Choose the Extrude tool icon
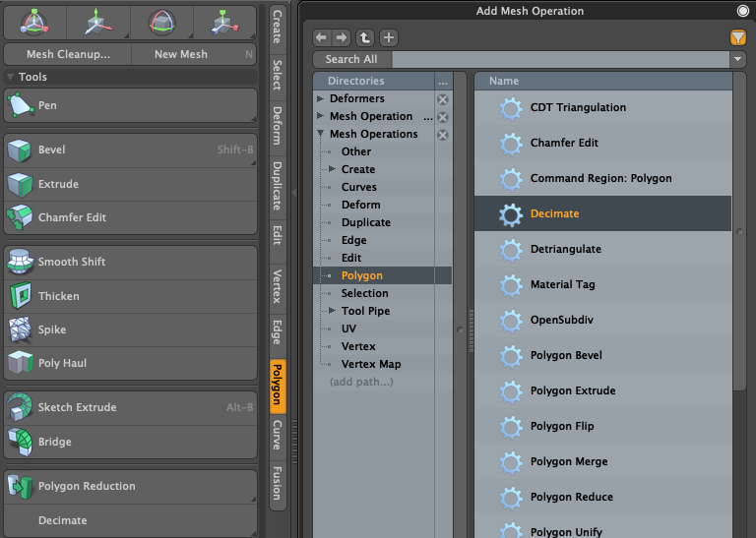Screen dimensions: 756x538 coord(20,184)
